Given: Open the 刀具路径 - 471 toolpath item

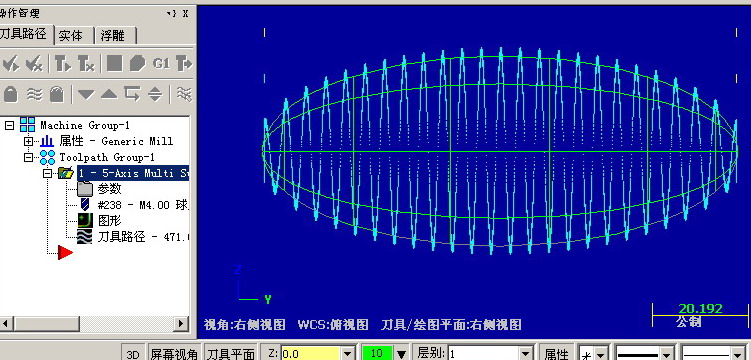Looking at the screenshot, I should tap(143, 236).
